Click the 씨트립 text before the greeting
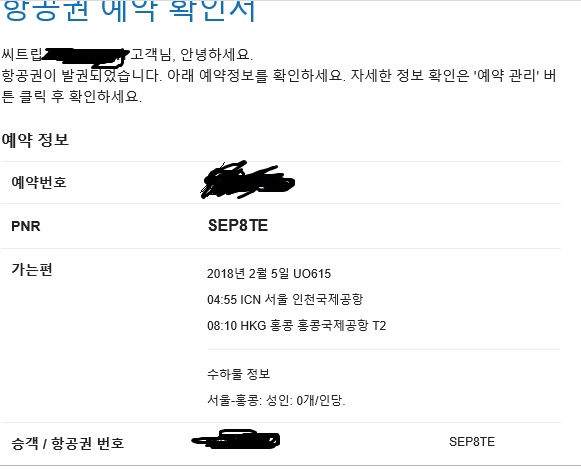The width and height of the screenshot is (581, 469). pyautogui.click(x=22, y=55)
